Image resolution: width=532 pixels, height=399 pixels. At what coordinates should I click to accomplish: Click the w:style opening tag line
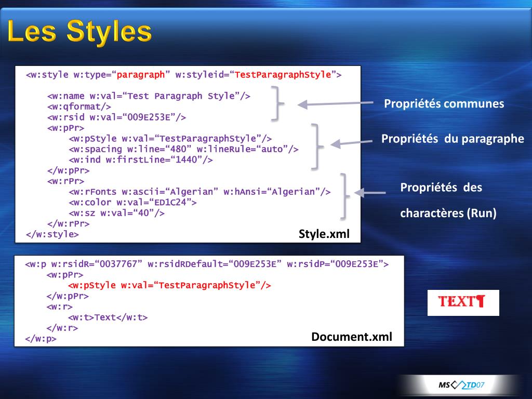[183, 75]
